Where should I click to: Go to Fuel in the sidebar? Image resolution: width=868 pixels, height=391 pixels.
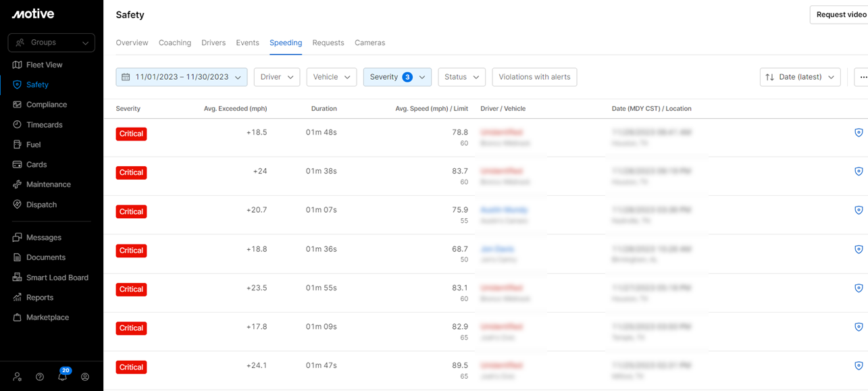click(33, 145)
